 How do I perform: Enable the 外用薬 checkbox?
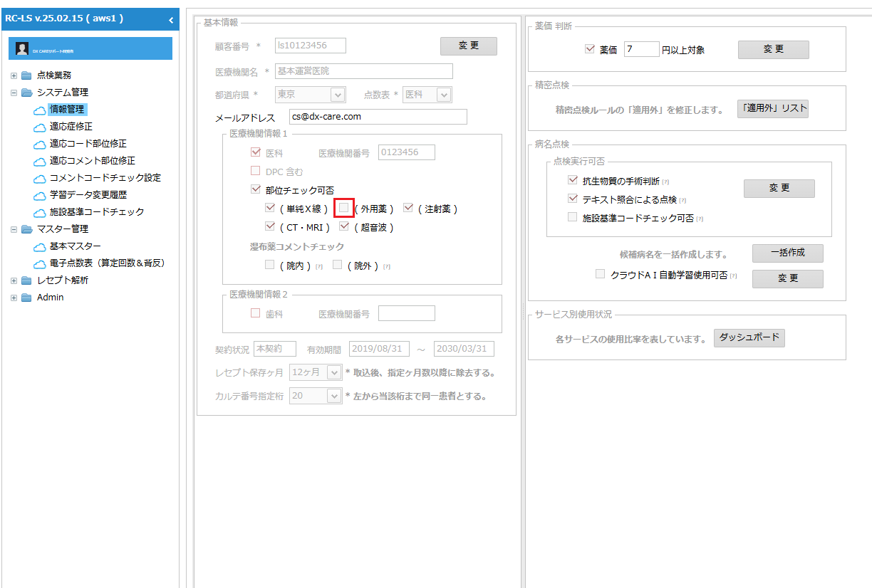click(x=344, y=208)
